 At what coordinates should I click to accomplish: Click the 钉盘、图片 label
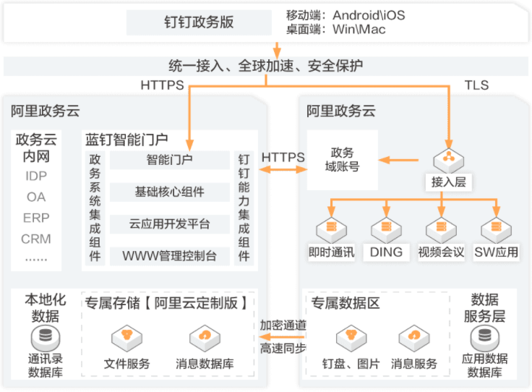pos(351,364)
